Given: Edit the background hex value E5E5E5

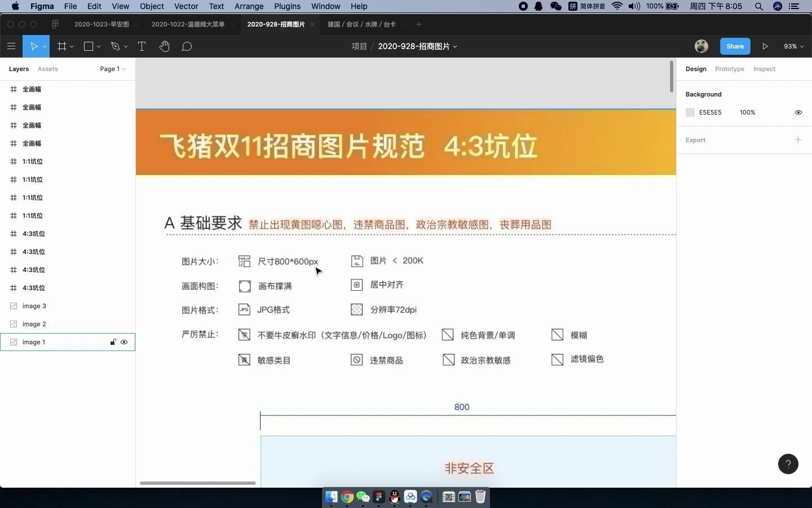Looking at the screenshot, I should (710, 112).
